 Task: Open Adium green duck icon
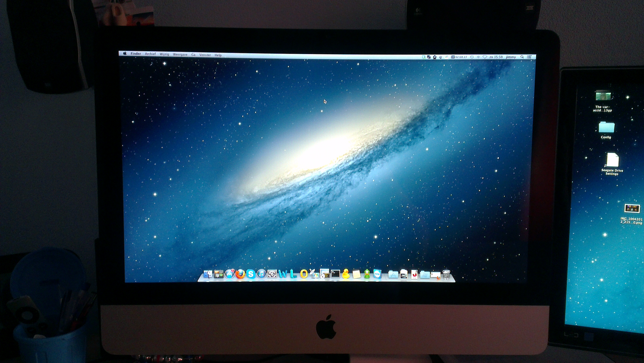pyautogui.click(x=367, y=274)
